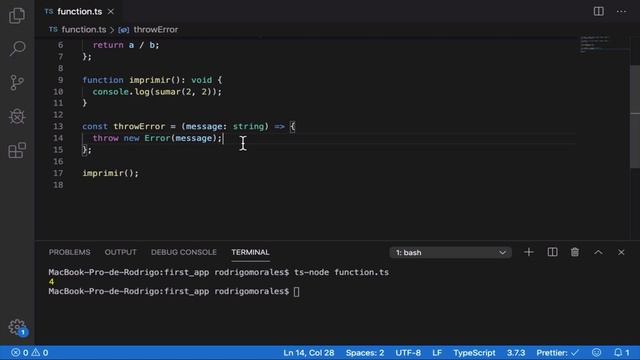Open the Manage gear menu
The image size is (640, 360).
click(17, 327)
